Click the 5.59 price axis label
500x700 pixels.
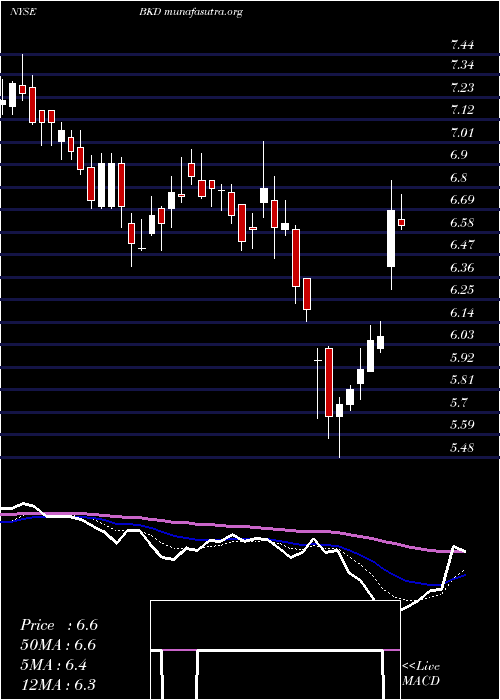click(462, 425)
